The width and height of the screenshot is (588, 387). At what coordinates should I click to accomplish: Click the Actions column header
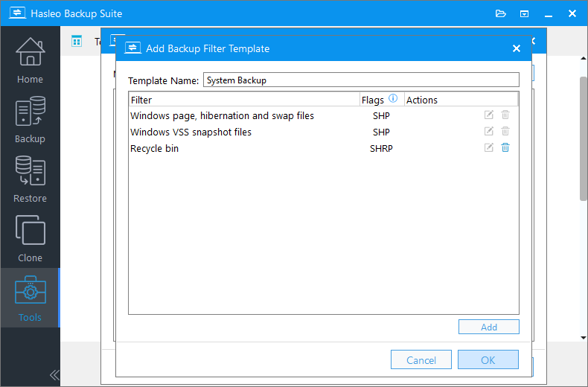pyautogui.click(x=461, y=100)
